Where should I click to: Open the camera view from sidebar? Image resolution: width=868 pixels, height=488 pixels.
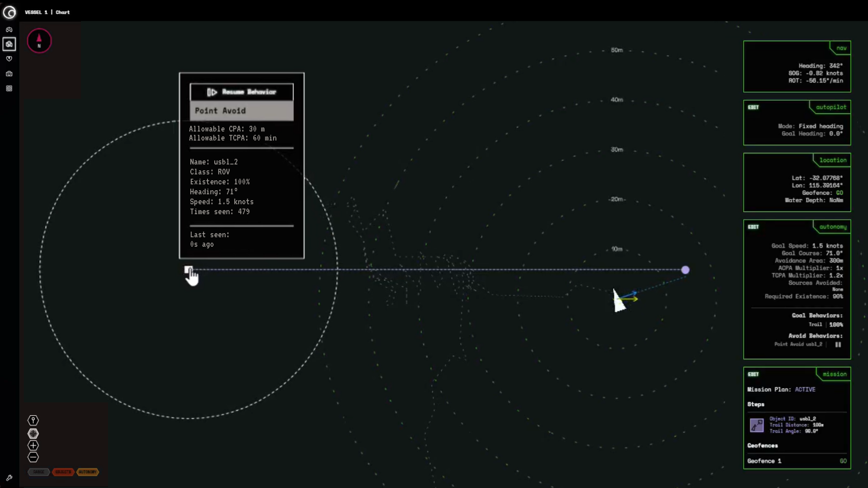click(x=9, y=74)
